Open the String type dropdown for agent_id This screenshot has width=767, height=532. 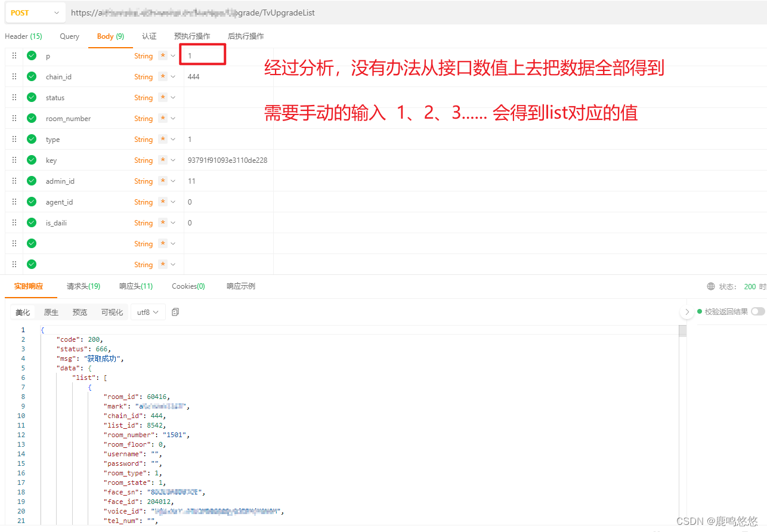pyautogui.click(x=143, y=202)
